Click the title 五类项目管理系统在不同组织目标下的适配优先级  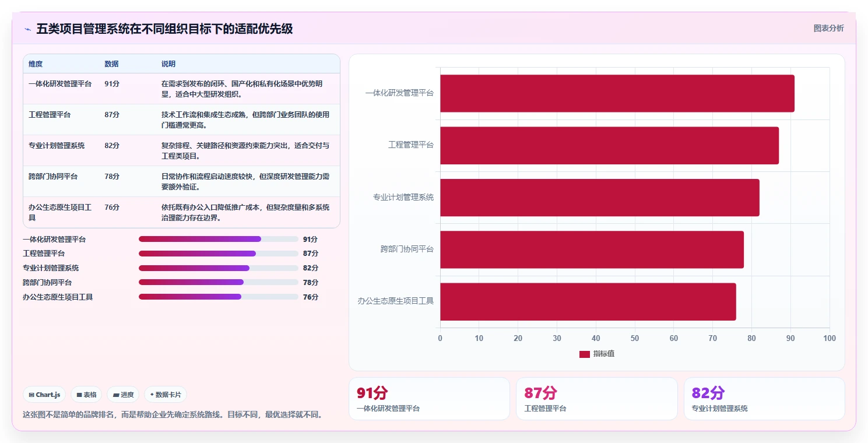click(164, 29)
